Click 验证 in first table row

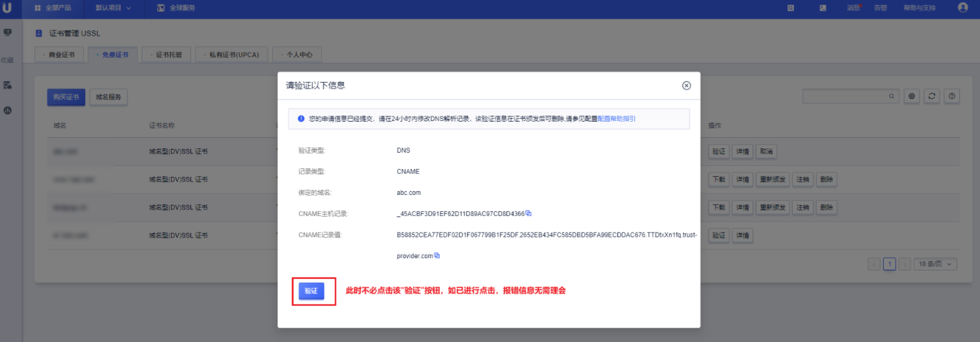pyautogui.click(x=718, y=151)
